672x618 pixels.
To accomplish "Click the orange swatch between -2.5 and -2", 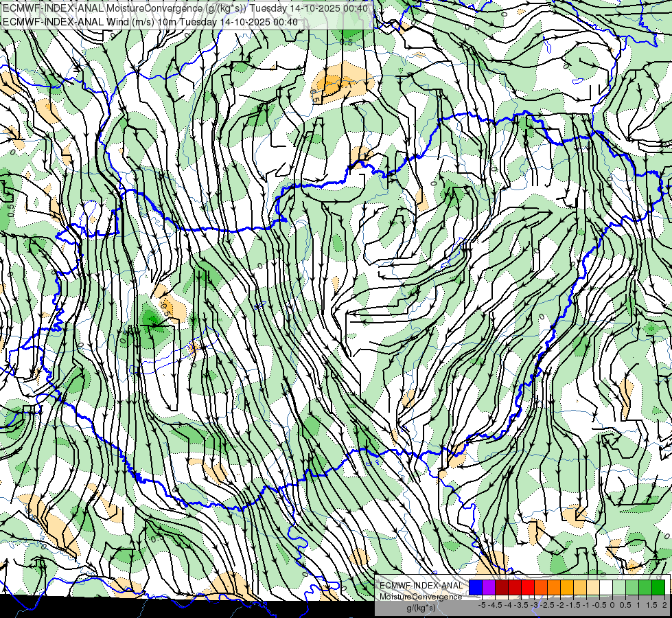I will click(x=554, y=587).
